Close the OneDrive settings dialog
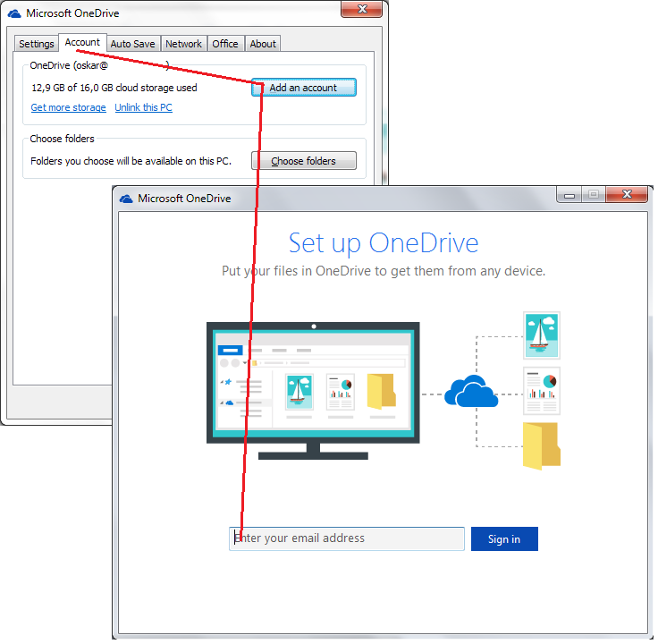The height and width of the screenshot is (644, 658). pyautogui.click(x=362, y=9)
